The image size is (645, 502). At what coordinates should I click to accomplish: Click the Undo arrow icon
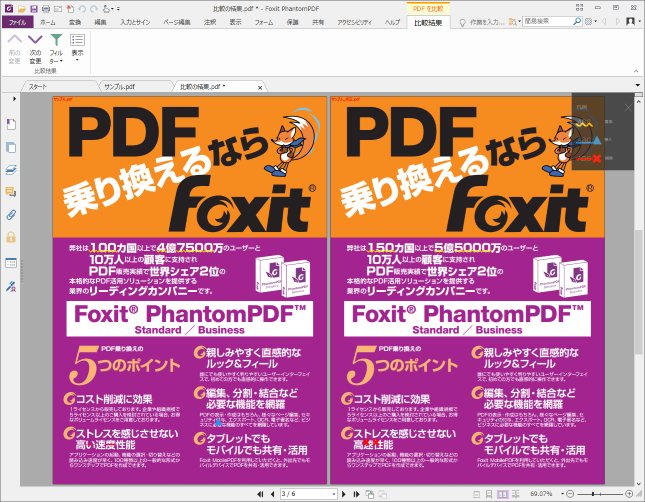(x=82, y=8)
